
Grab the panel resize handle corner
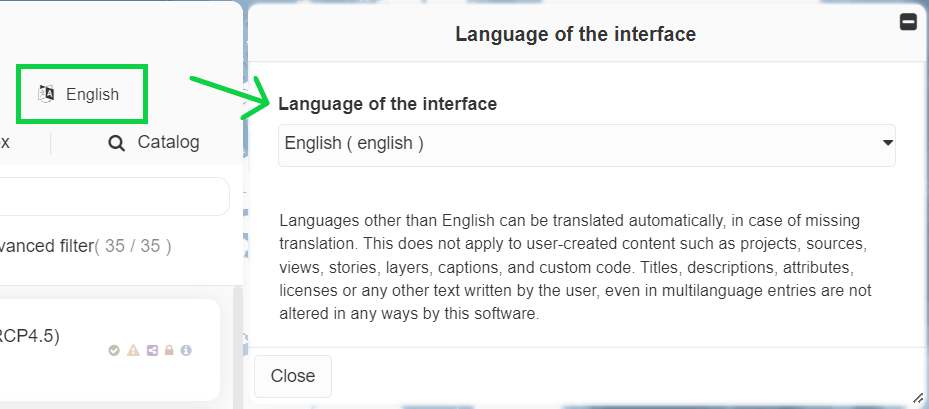tap(918, 398)
